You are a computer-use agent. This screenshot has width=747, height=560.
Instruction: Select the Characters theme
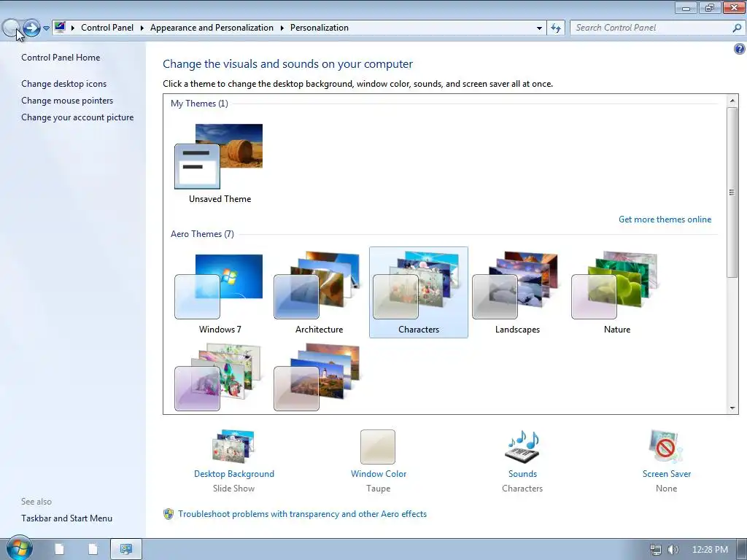coord(418,292)
